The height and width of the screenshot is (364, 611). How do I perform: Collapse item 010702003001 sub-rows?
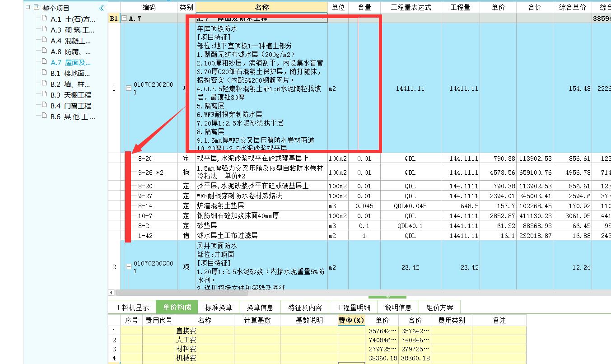(x=129, y=267)
